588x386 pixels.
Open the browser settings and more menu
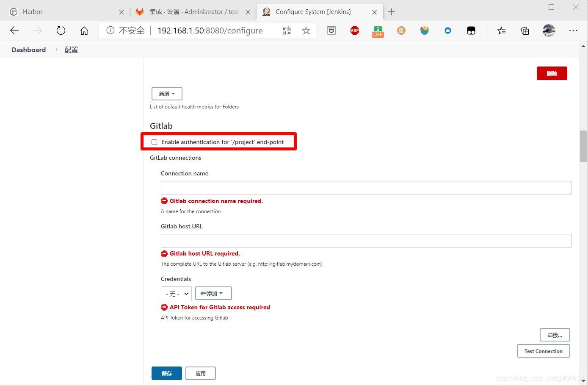(x=573, y=31)
